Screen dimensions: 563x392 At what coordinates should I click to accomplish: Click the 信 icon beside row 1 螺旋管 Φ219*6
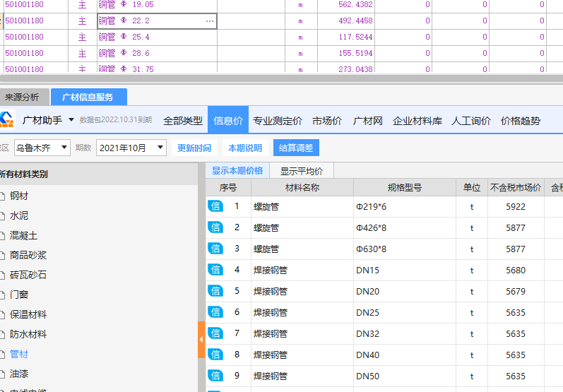click(x=215, y=206)
